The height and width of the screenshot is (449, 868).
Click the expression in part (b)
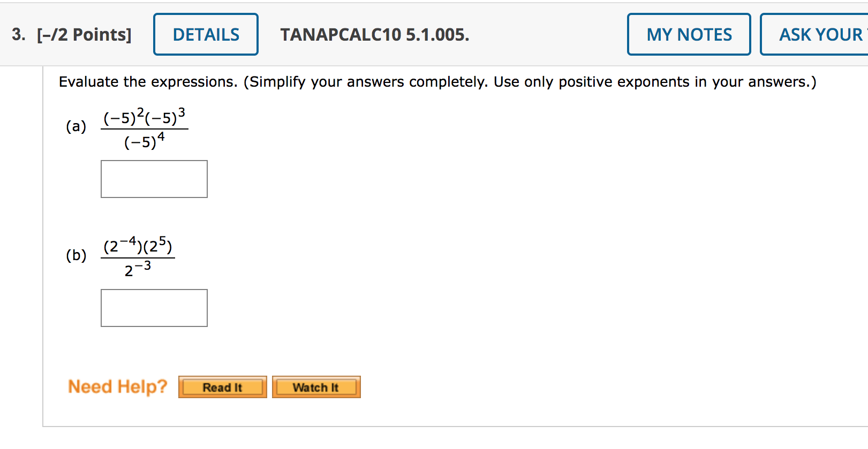tap(139, 256)
